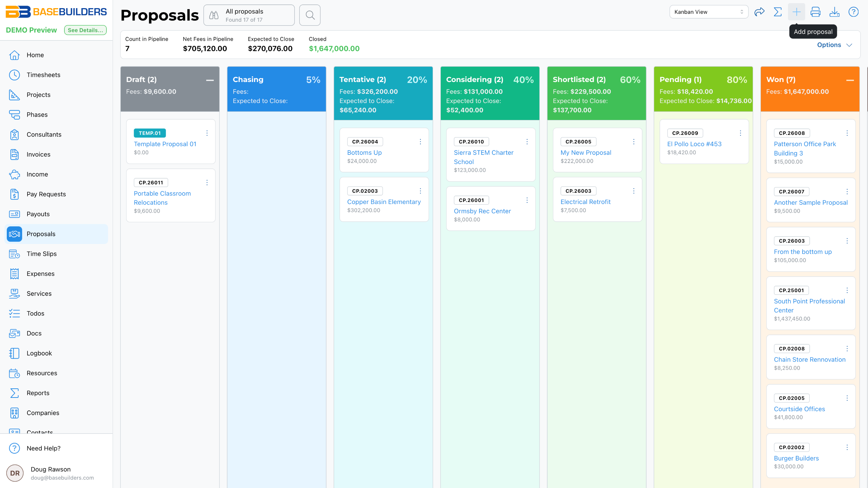Click the Add proposal plus icon

(x=796, y=12)
